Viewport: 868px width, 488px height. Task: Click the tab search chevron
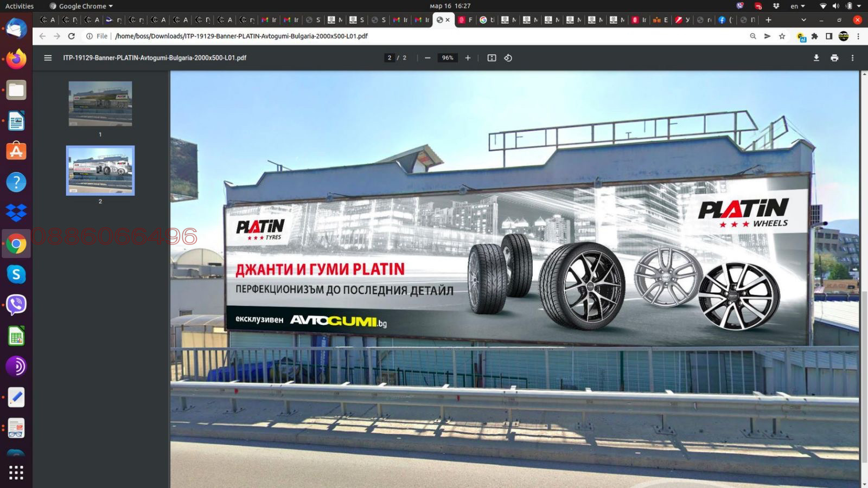point(803,20)
